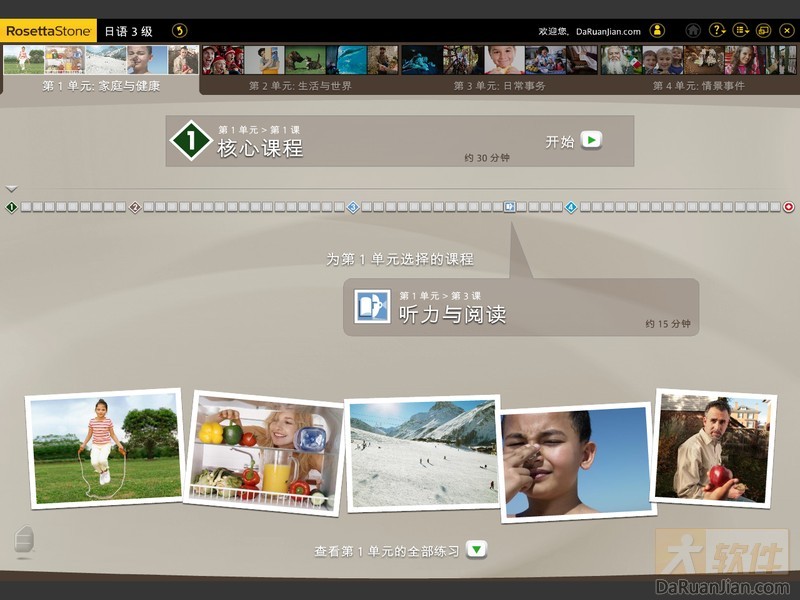Viewport: 800px width, 600px height.
Task: Open 第 4 单元: 情景事件 tab
Action: [698, 86]
